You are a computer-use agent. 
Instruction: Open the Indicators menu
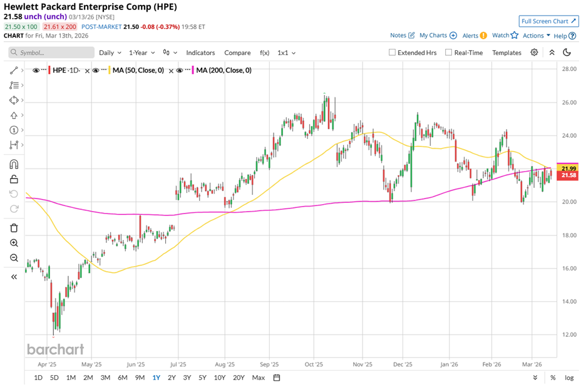tap(200, 53)
